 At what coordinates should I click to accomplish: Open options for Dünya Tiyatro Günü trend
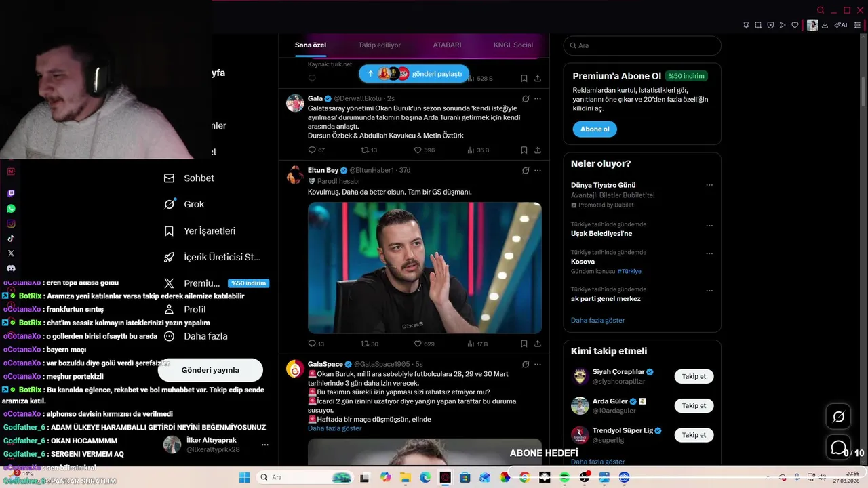pyautogui.click(x=709, y=185)
